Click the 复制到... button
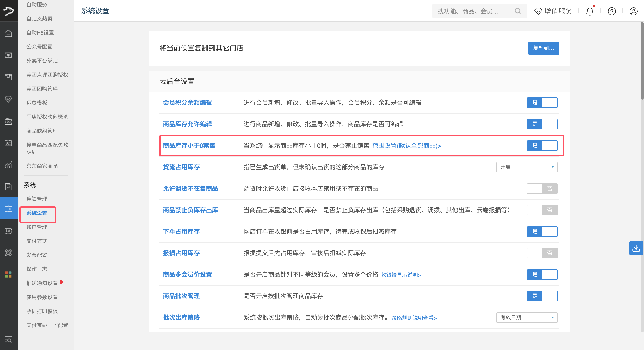 click(543, 48)
